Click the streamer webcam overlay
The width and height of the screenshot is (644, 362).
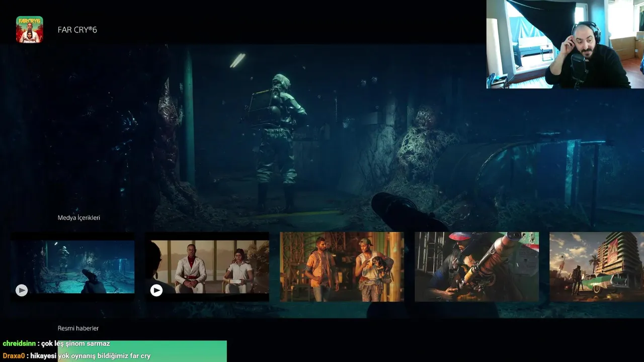click(565, 44)
